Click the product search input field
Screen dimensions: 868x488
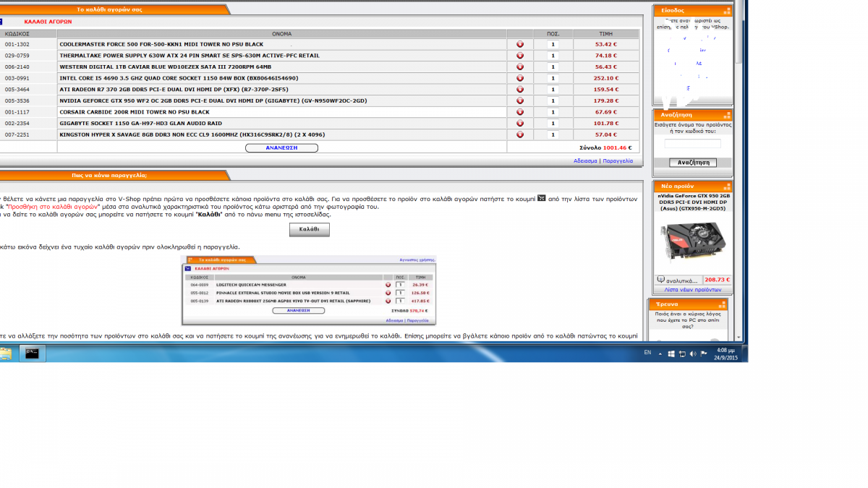click(693, 144)
